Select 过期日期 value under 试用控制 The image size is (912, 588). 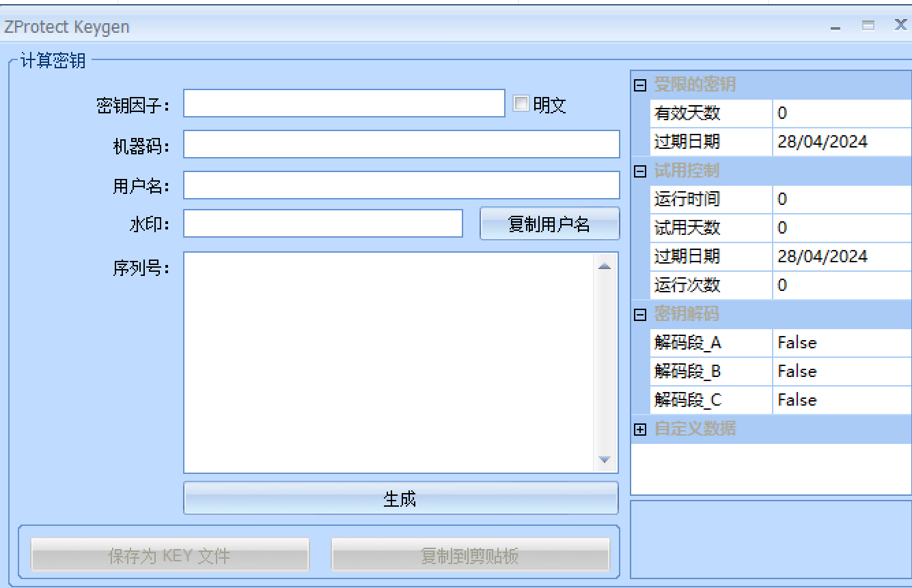[x=842, y=257]
